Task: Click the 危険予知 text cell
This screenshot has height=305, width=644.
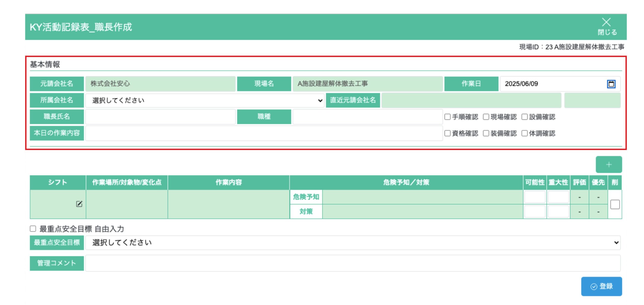Action: click(423, 197)
